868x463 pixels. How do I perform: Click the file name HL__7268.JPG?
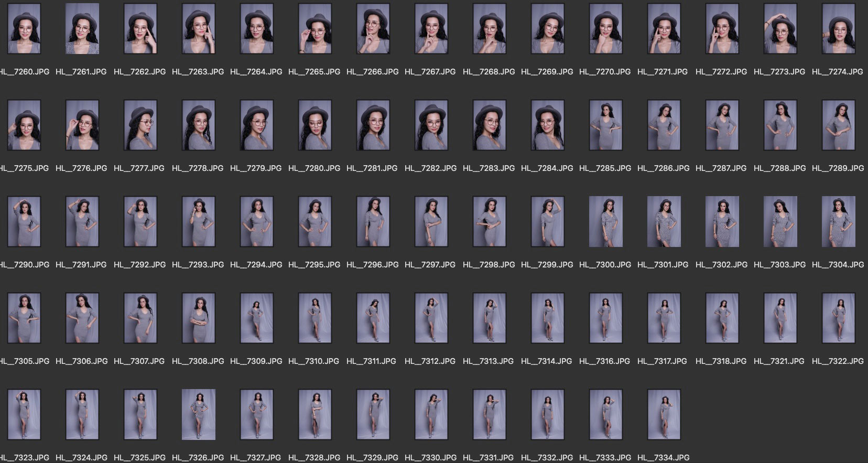489,72
